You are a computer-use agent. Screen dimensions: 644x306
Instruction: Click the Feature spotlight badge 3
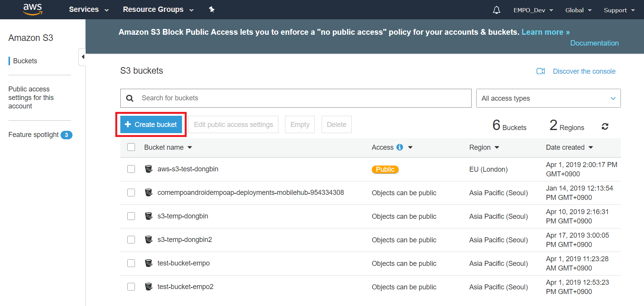coord(66,135)
